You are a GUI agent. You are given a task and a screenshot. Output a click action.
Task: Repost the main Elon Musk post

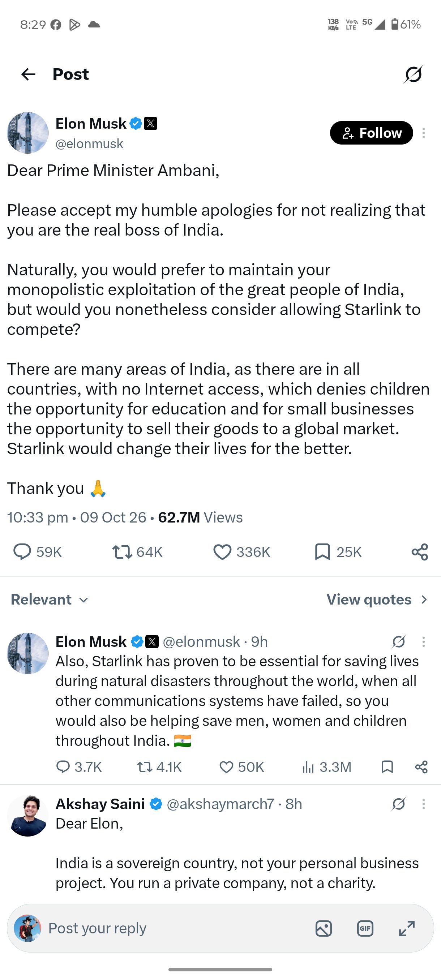[137, 552]
